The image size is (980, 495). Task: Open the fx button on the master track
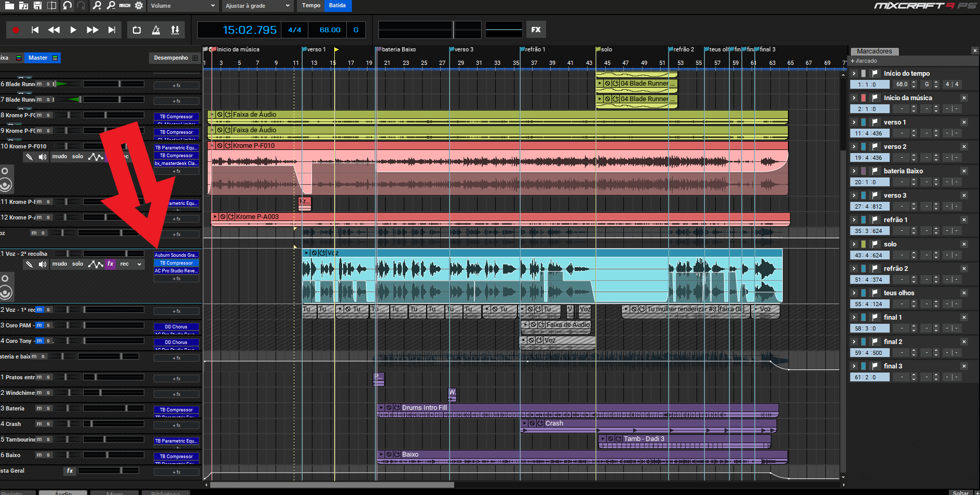pos(70,471)
